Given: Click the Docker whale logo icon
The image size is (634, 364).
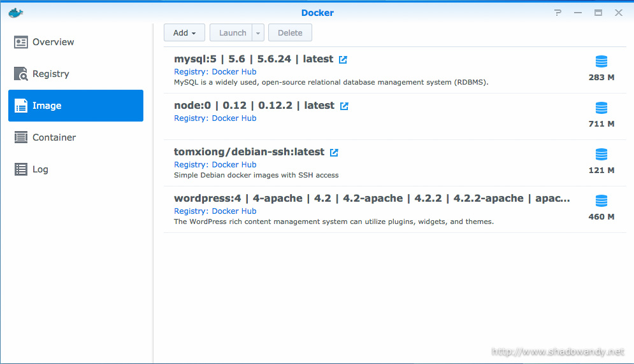Looking at the screenshot, I should [15, 13].
